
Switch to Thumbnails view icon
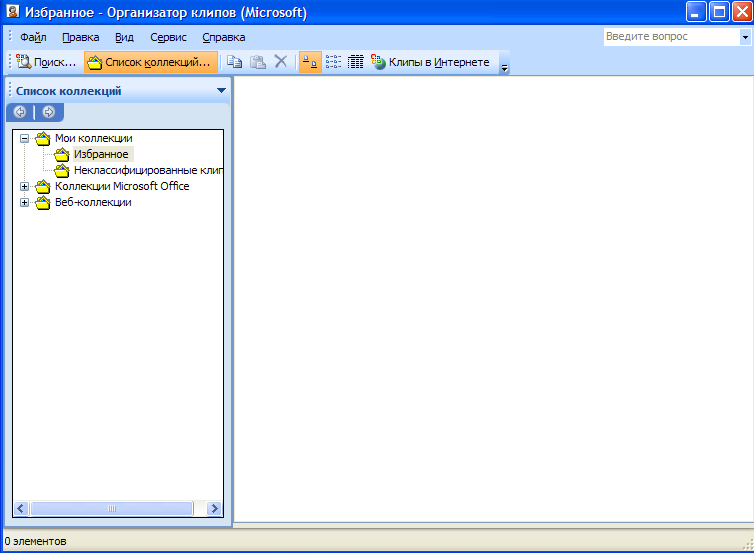point(310,62)
